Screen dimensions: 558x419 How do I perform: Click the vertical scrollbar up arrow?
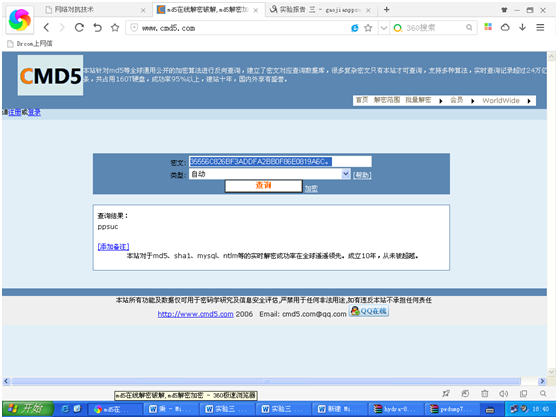point(552,56)
